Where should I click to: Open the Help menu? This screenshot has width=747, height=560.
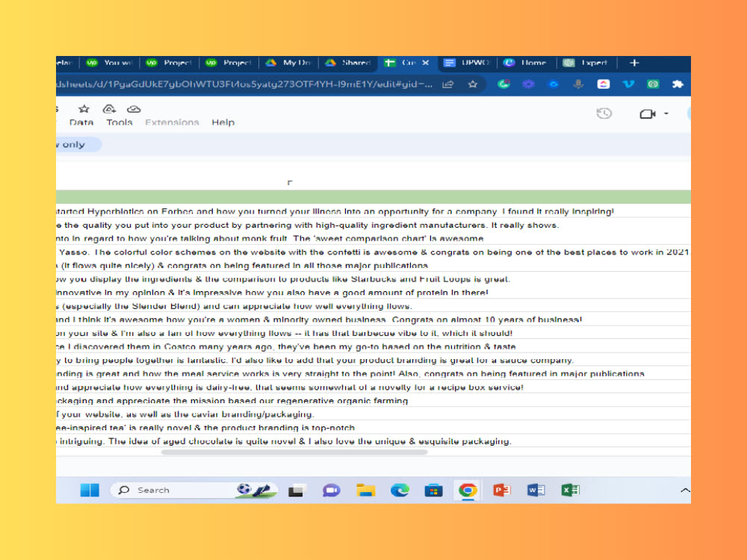(223, 122)
